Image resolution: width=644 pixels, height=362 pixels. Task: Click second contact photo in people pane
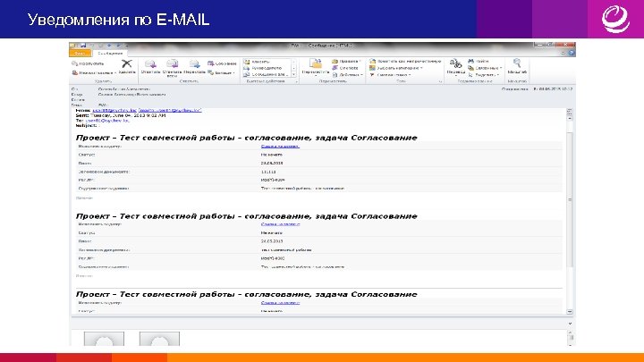[159, 339]
